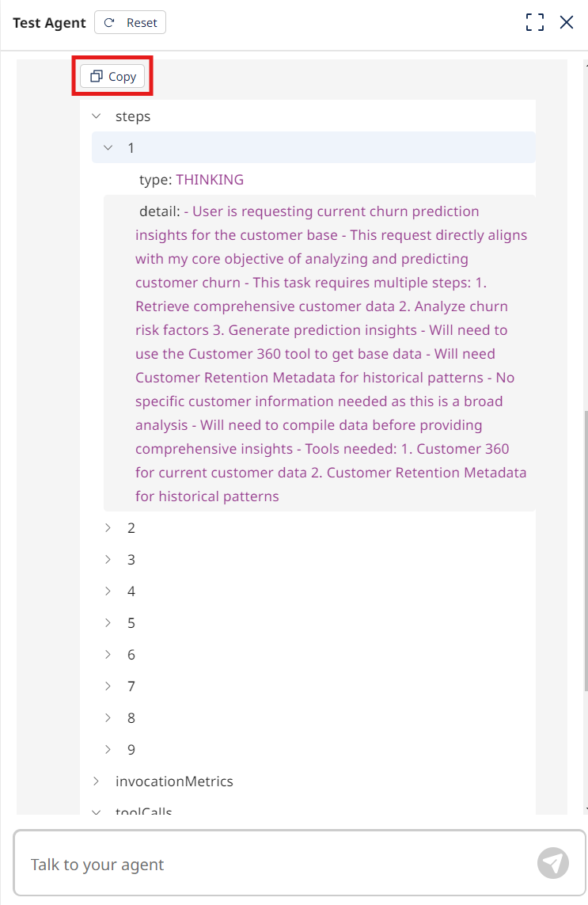Viewport: 588px width, 905px height.
Task: Click the send message paper plane icon
Action: 552,863
